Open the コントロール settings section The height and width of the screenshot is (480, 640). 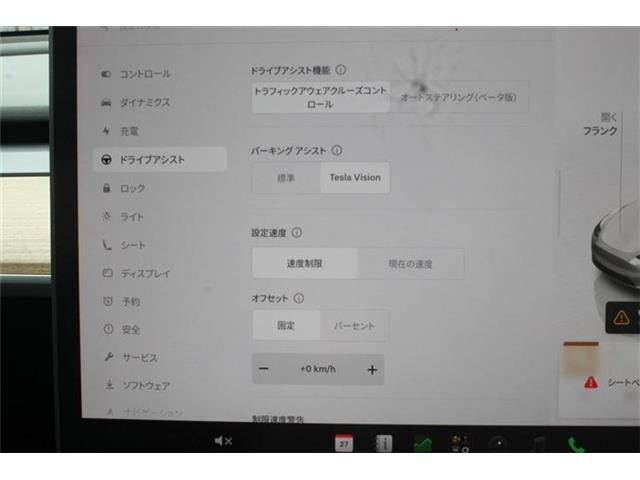click(x=145, y=74)
